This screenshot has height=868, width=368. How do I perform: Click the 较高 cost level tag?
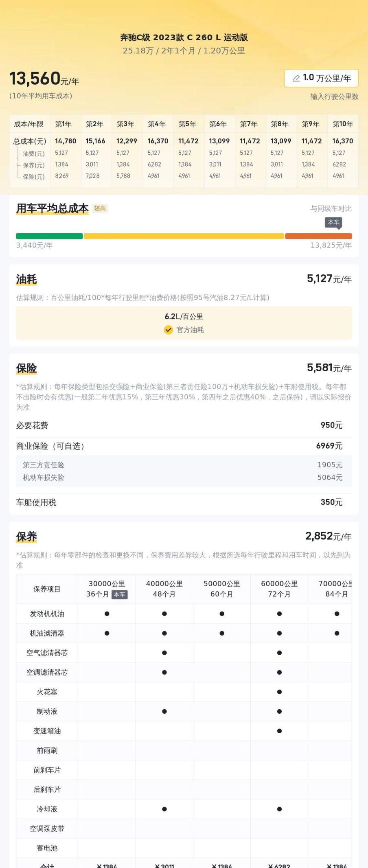(100, 208)
